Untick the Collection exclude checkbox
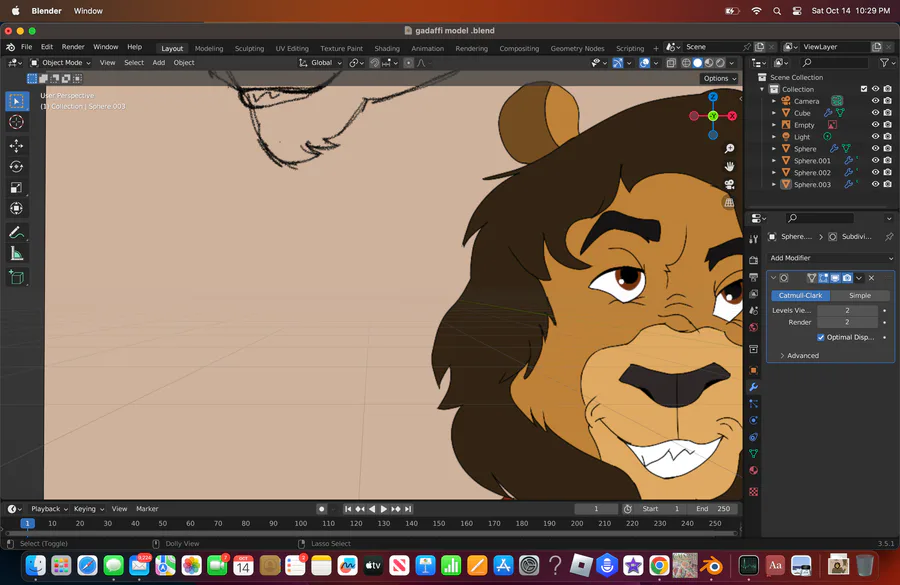 tap(864, 89)
